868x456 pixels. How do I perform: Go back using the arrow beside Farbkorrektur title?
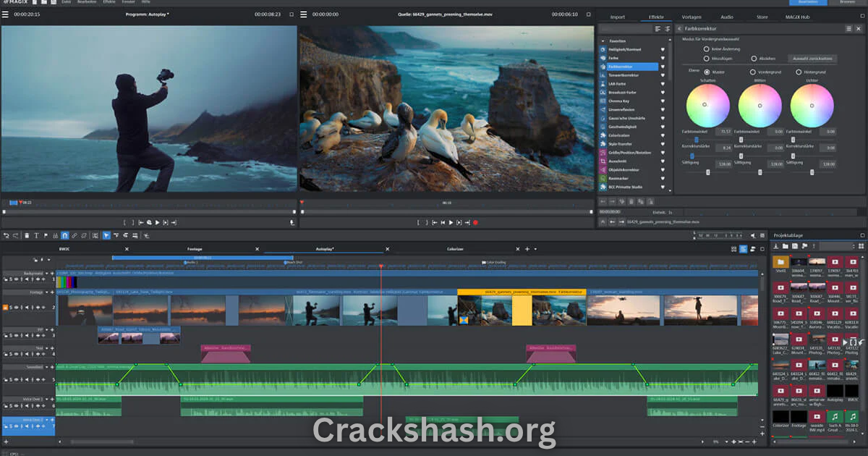tap(679, 28)
